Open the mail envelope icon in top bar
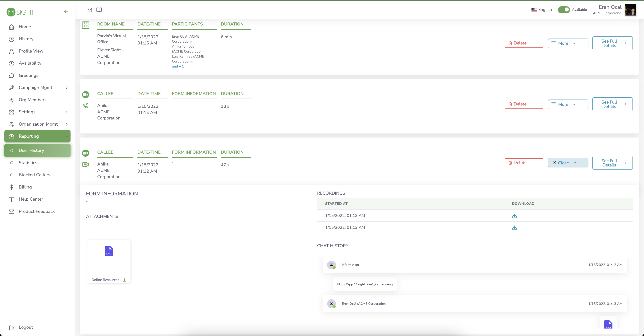The height and width of the screenshot is (336, 644). tap(89, 10)
